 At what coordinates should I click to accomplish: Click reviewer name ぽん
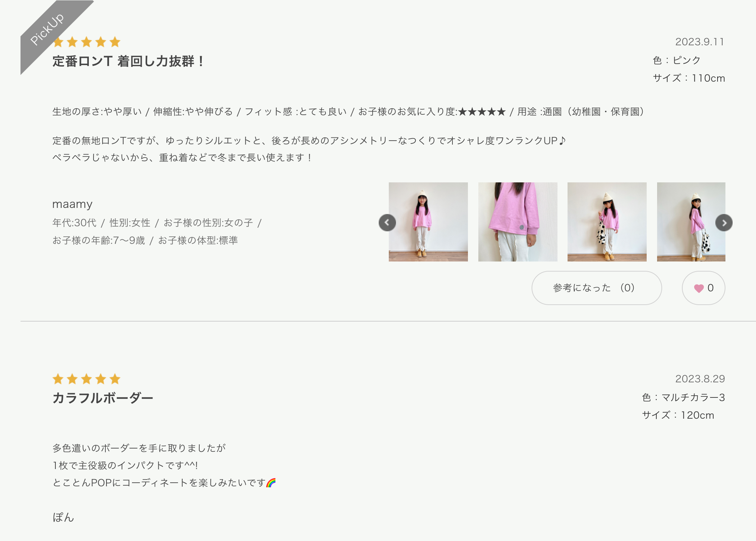click(63, 517)
